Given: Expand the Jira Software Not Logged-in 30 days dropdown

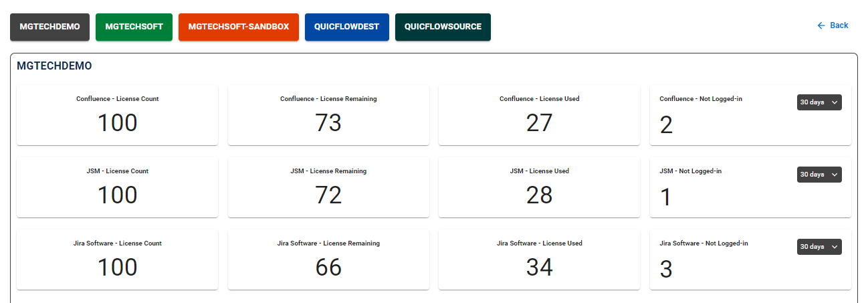Looking at the screenshot, I should click(x=819, y=247).
